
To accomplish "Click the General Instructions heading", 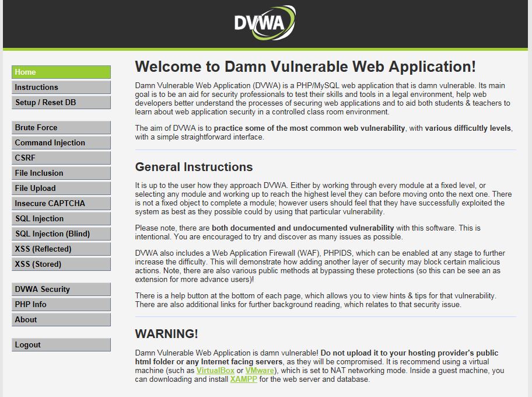I will coord(194,167).
